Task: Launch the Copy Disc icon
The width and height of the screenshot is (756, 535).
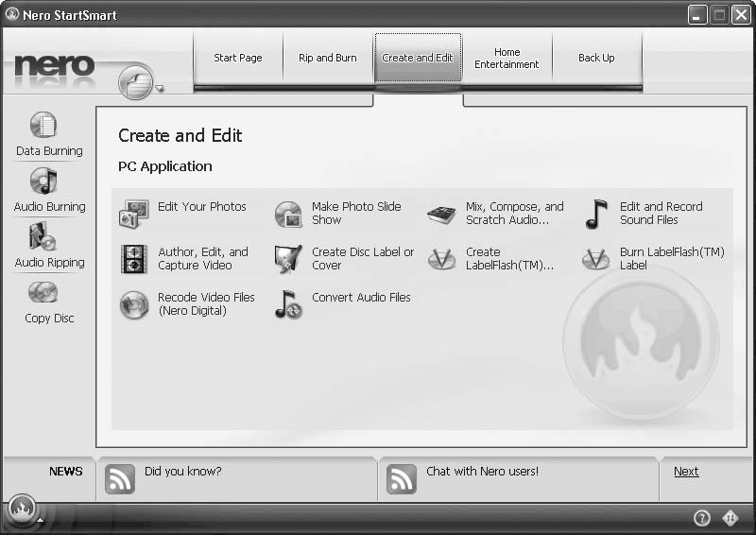Action: click(x=43, y=293)
